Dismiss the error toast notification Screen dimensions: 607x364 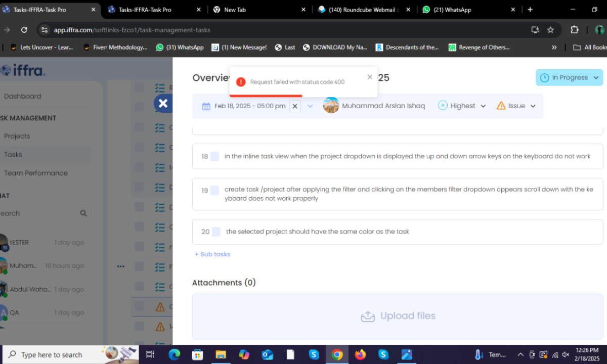pyautogui.click(x=370, y=77)
